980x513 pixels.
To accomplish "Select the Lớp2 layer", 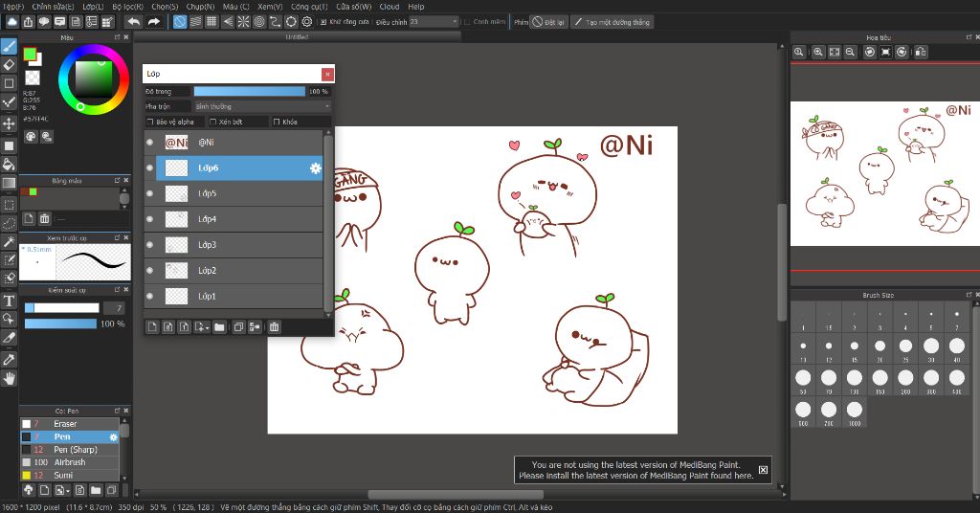I will click(x=234, y=271).
